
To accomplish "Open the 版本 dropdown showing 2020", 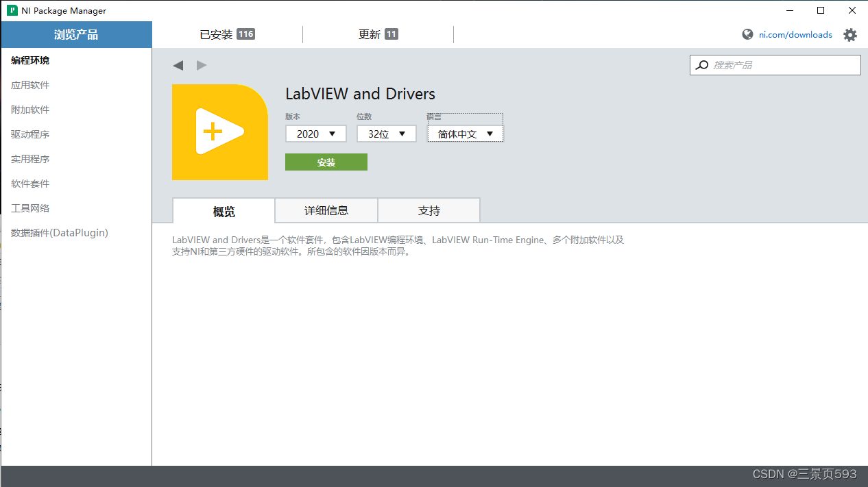I will coord(315,134).
